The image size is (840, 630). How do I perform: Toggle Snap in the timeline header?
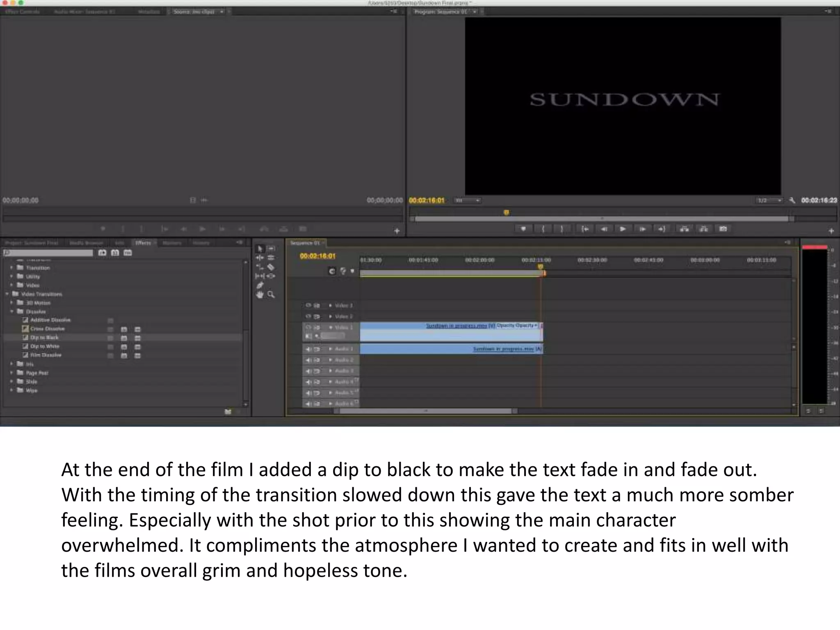pyautogui.click(x=332, y=271)
